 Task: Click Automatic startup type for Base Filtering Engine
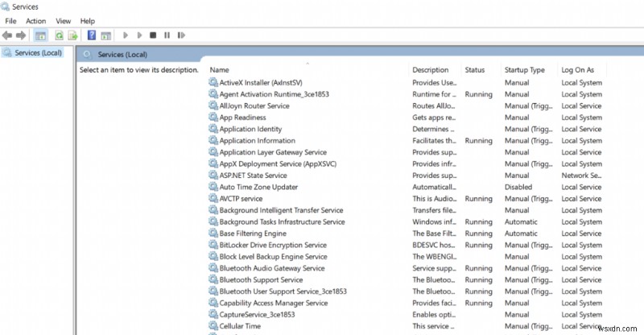[x=521, y=234]
